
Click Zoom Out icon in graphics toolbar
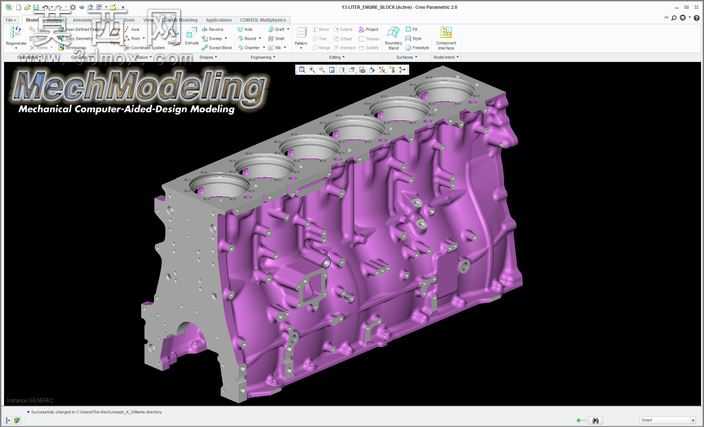322,70
